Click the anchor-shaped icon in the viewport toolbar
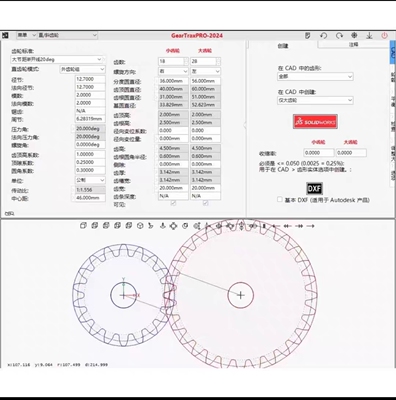Screen dimensions: 396x400 coord(162,226)
